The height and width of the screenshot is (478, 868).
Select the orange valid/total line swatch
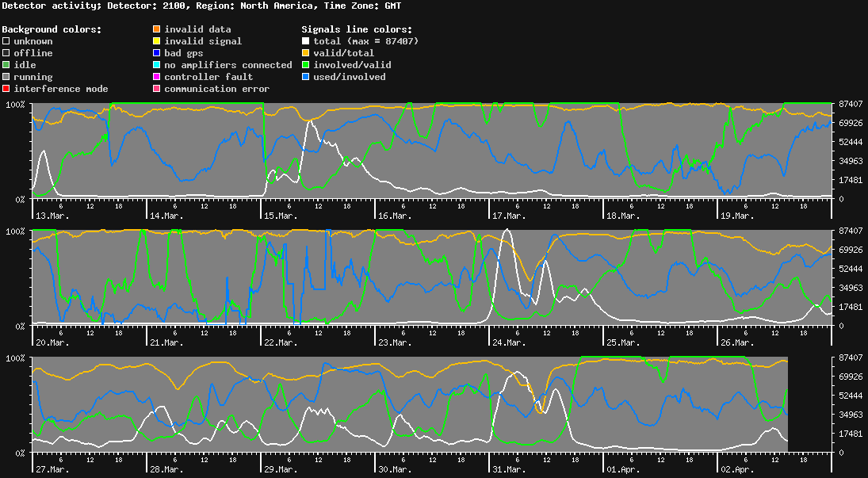304,53
